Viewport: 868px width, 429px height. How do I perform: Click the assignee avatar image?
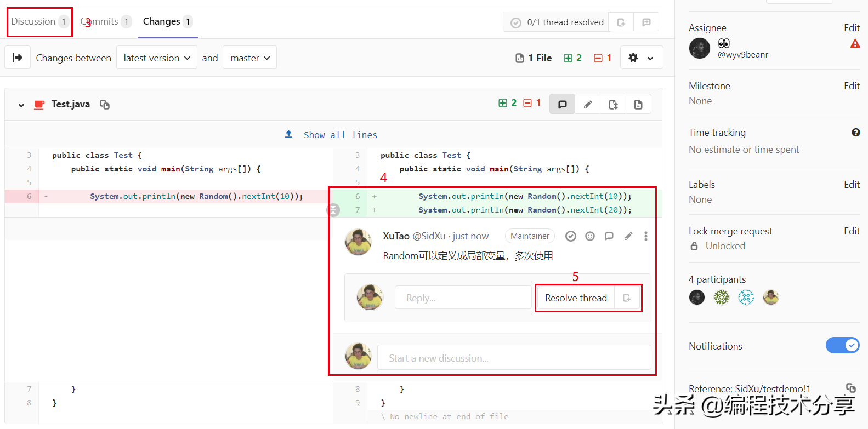pyautogui.click(x=700, y=49)
